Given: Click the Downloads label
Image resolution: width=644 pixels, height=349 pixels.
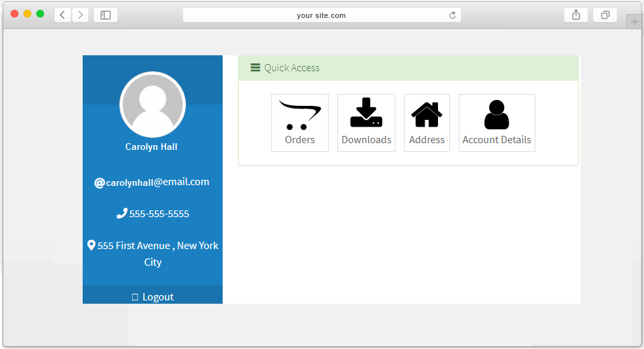Looking at the screenshot, I should (367, 140).
